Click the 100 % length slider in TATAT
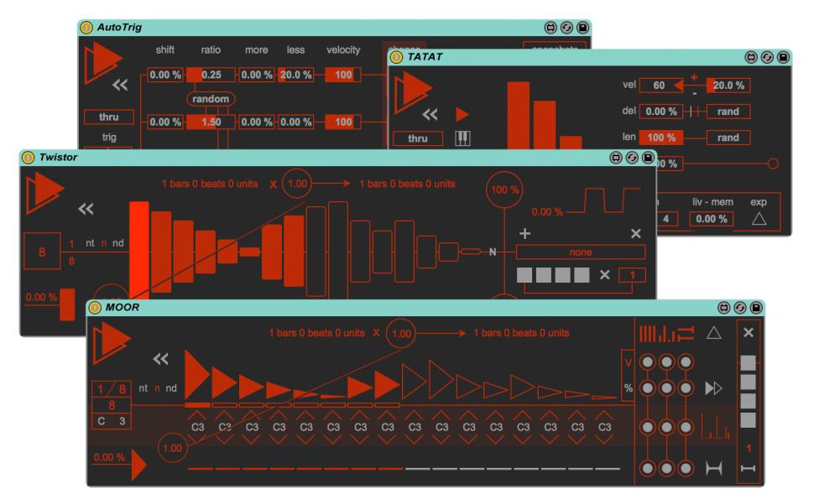The height and width of the screenshot is (504, 814). tap(662, 138)
